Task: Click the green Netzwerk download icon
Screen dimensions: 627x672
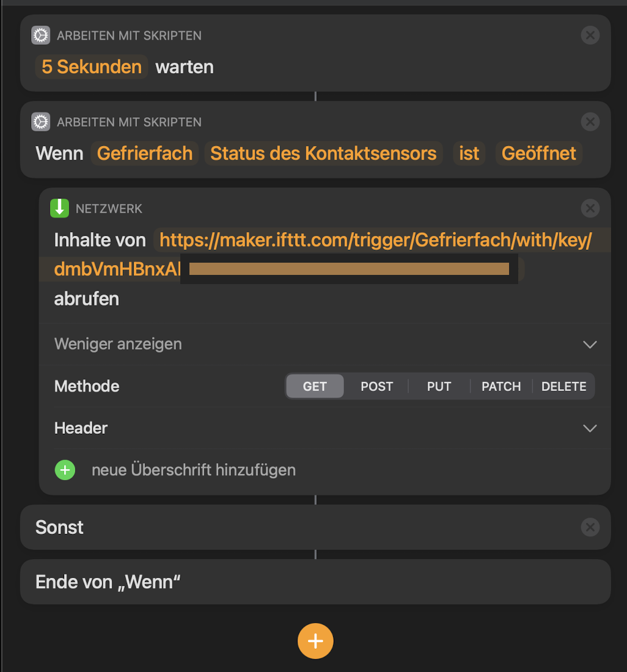Action: point(59,209)
